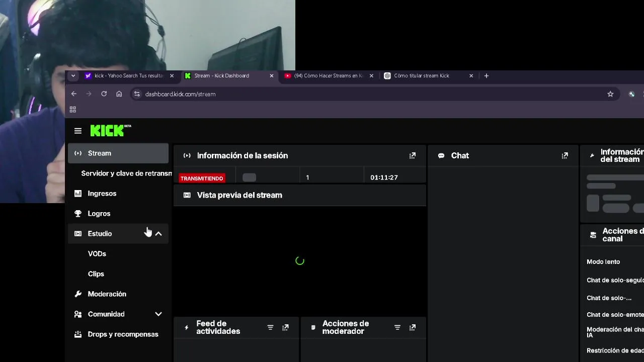Open the Kick hamburger menu
This screenshot has height=362, width=644.
78,131
